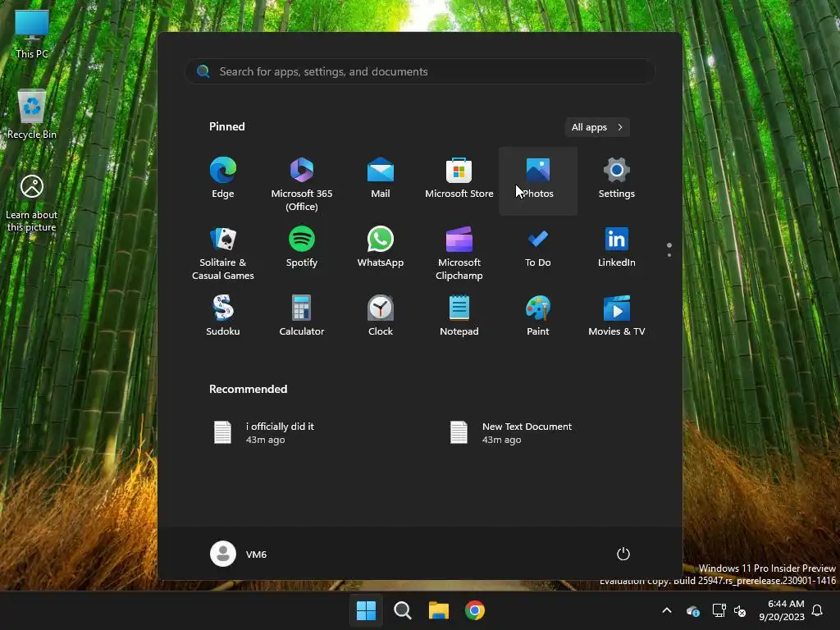
Task: Open Microsoft Store
Action: 459,180
